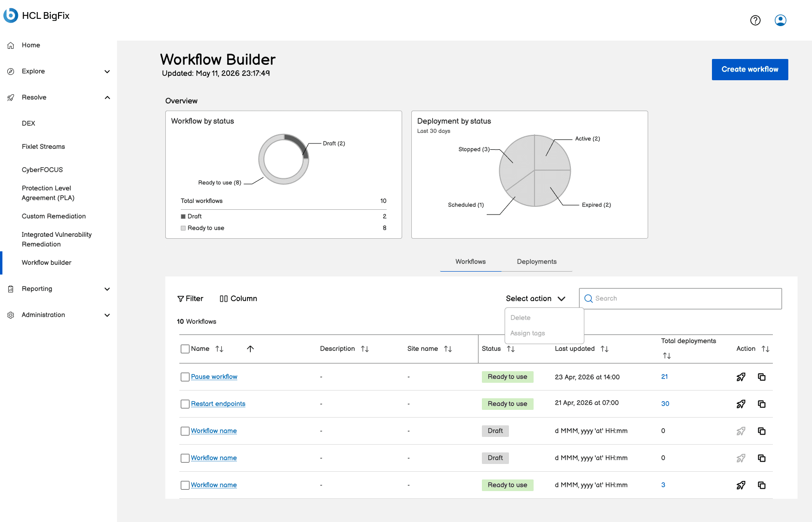Choose Assign tags from action menu
Image resolution: width=812 pixels, height=522 pixels.
pos(528,333)
